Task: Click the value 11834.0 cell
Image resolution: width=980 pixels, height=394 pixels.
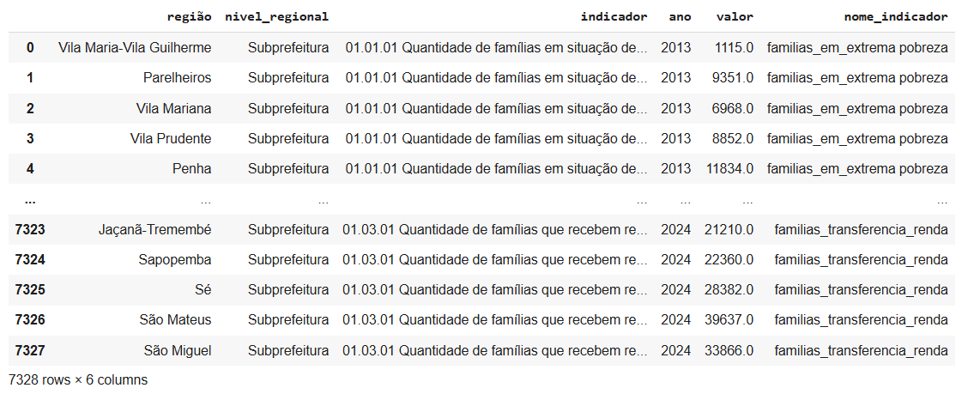Action: pos(729,168)
